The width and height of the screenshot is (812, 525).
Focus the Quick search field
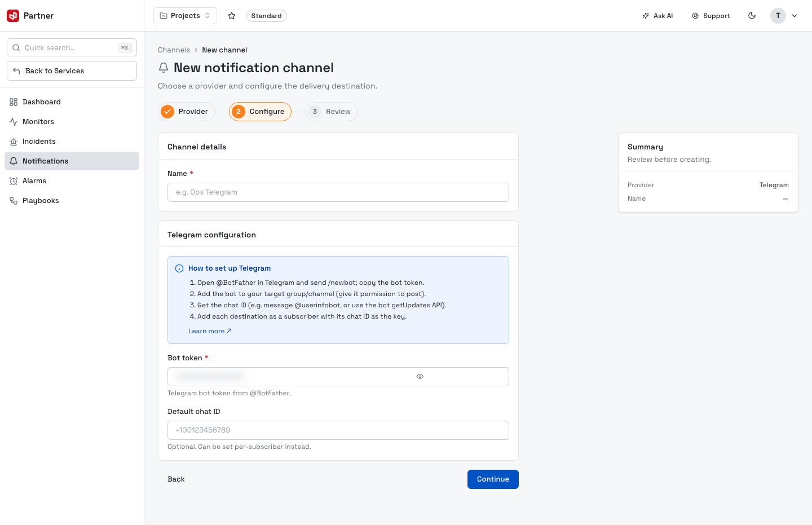point(72,48)
